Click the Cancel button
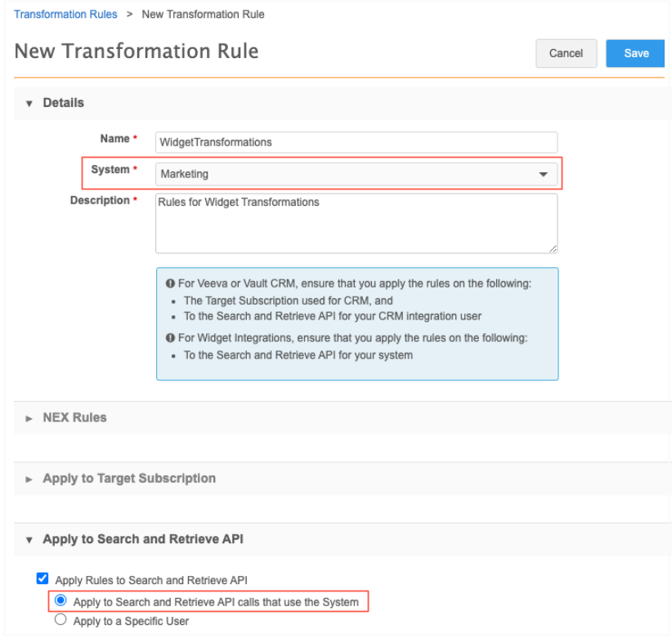The height and width of the screenshot is (638, 672). 566,53
